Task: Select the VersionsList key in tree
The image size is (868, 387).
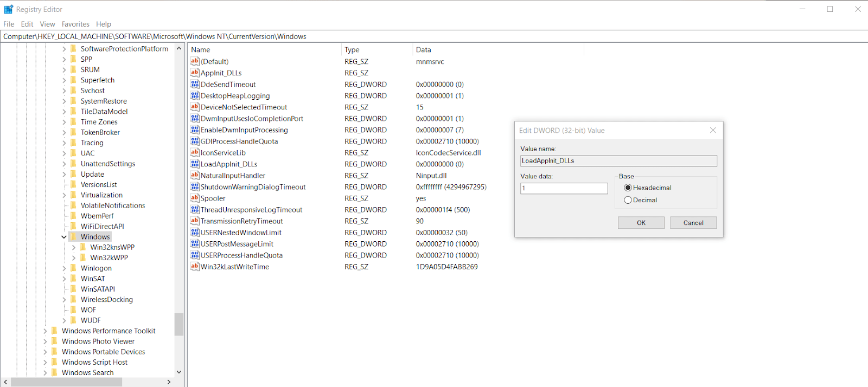Action: pyautogui.click(x=99, y=184)
